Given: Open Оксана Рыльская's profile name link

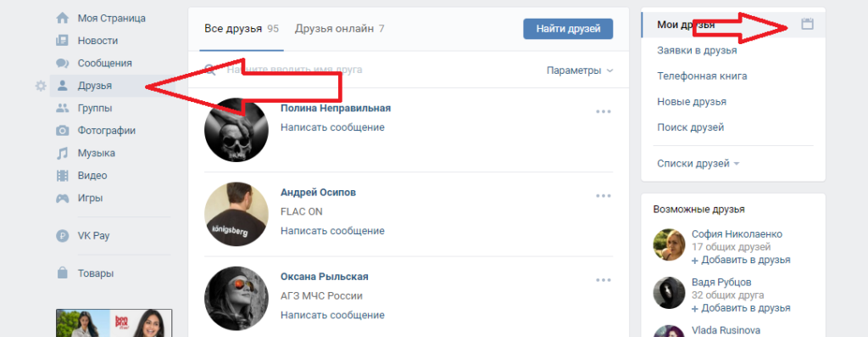Looking at the screenshot, I should pyautogui.click(x=325, y=277).
